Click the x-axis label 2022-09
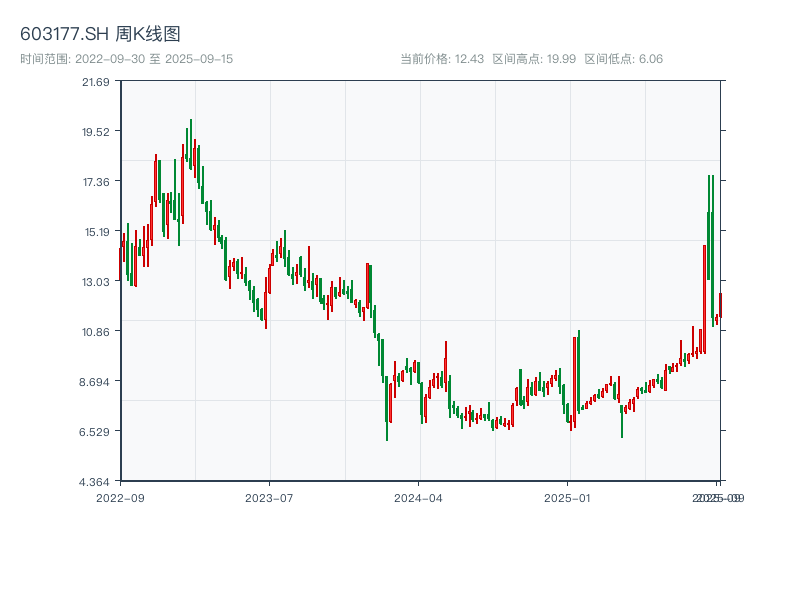 120,498
